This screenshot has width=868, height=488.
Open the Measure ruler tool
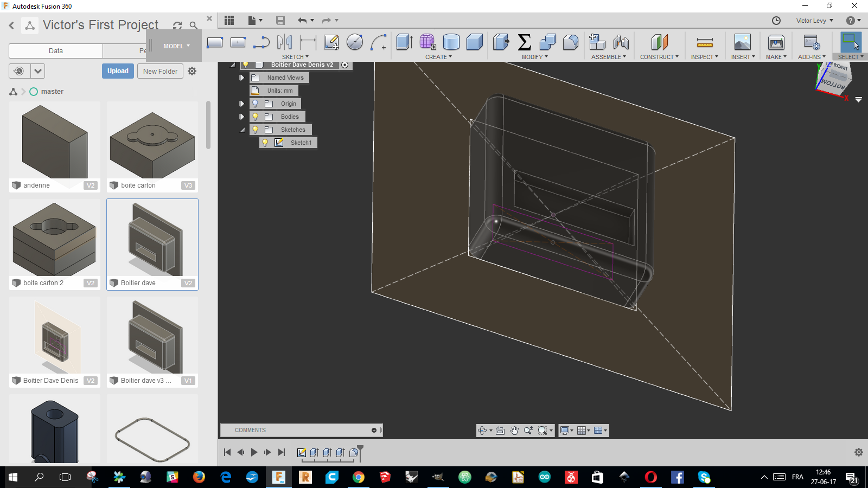coord(705,42)
